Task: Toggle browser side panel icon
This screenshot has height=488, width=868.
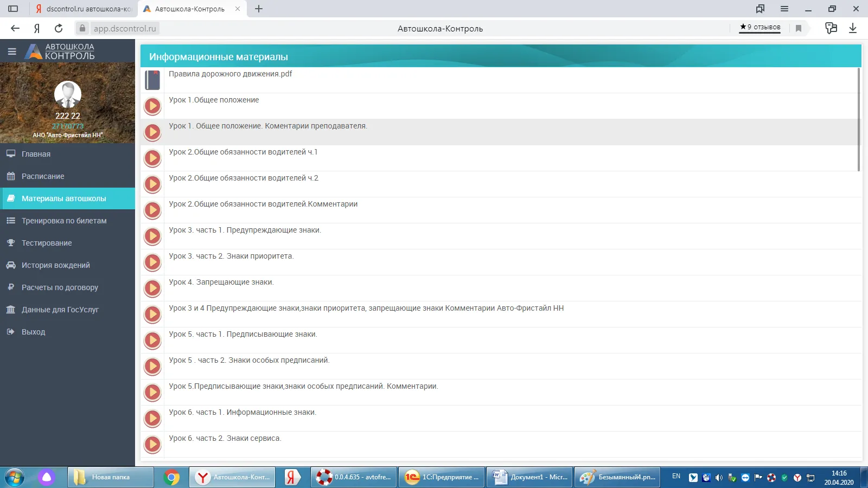Action: 13,9
